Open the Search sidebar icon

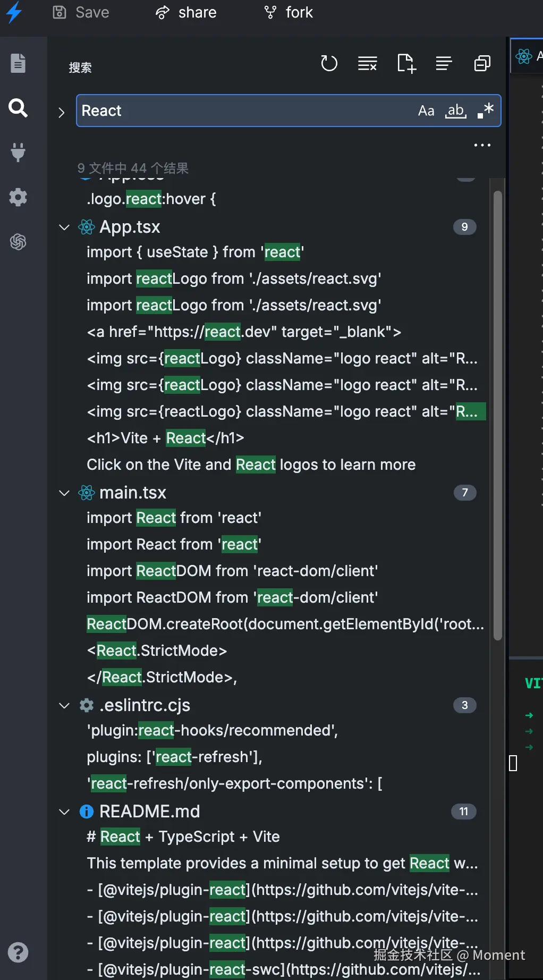[18, 108]
